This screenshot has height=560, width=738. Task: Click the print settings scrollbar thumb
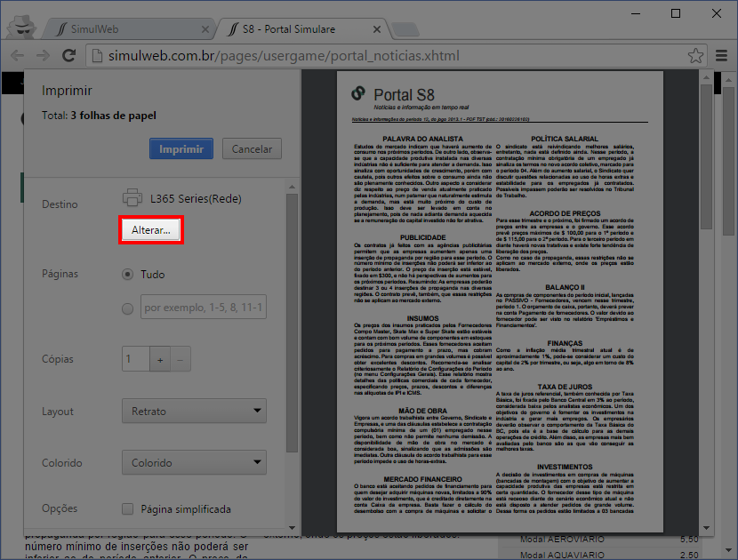pyautogui.click(x=292, y=323)
